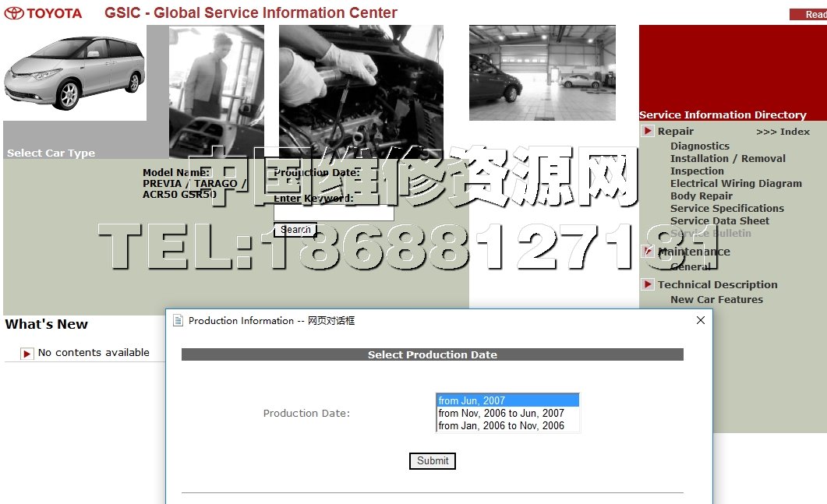827x504 pixels.
Task: Click the red arrow icon beside Repair
Action: point(648,131)
